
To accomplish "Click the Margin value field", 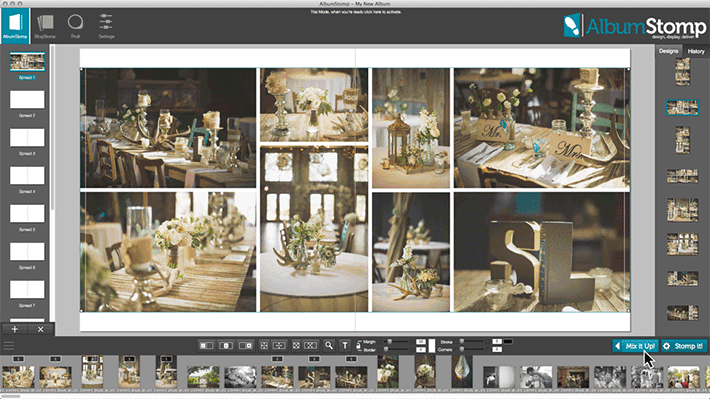I will tap(421, 341).
